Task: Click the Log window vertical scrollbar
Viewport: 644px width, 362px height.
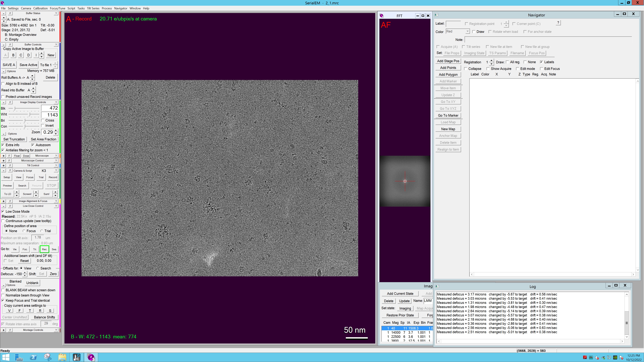Action: pyautogui.click(x=627, y=316)
